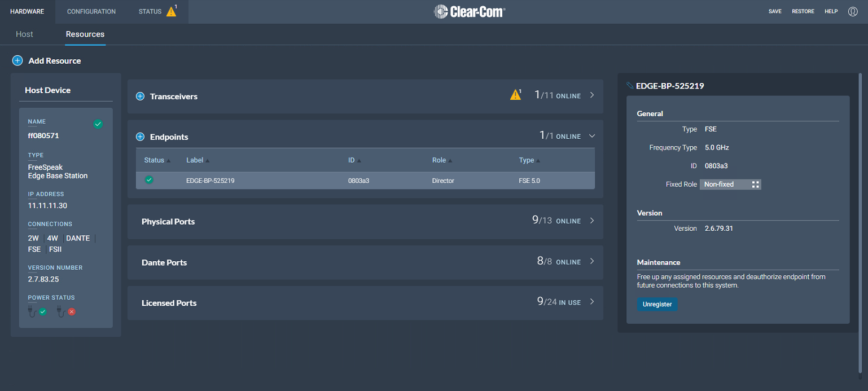Click the DANTE connection label

(78, 238)
